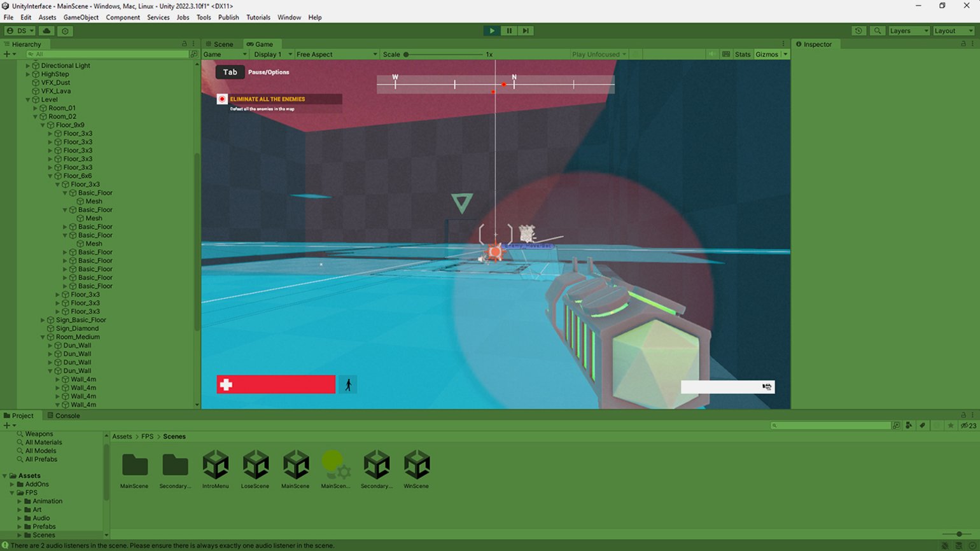This screenshot has width=980, height=551.
Task: Toggle the Stats overlay in Game view
Action: coord(743,54)
